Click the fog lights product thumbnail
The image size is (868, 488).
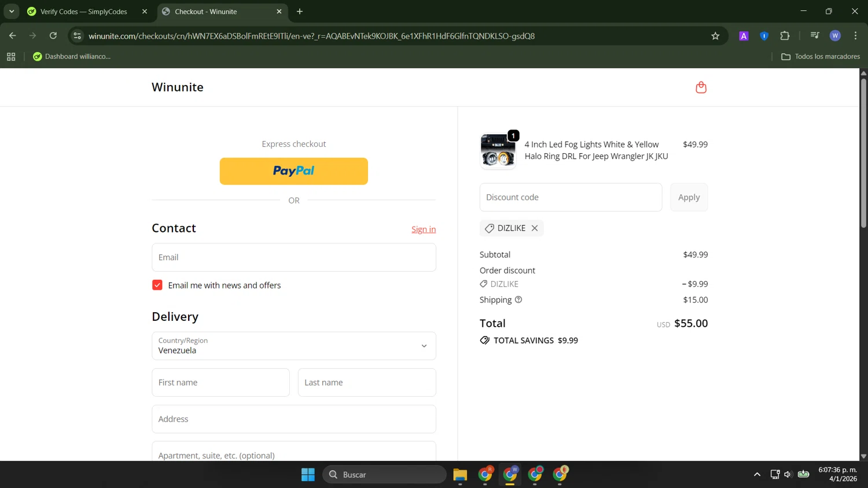point(498,151)
